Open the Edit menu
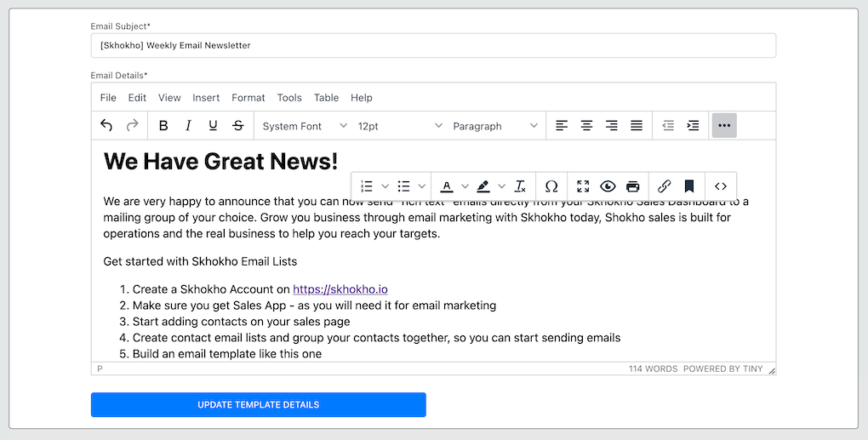 (137, 97)
